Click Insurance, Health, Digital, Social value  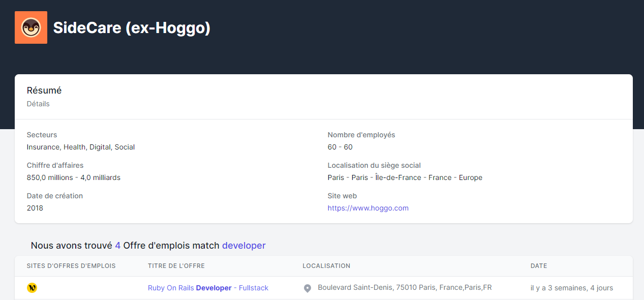(x=81, y=147)
